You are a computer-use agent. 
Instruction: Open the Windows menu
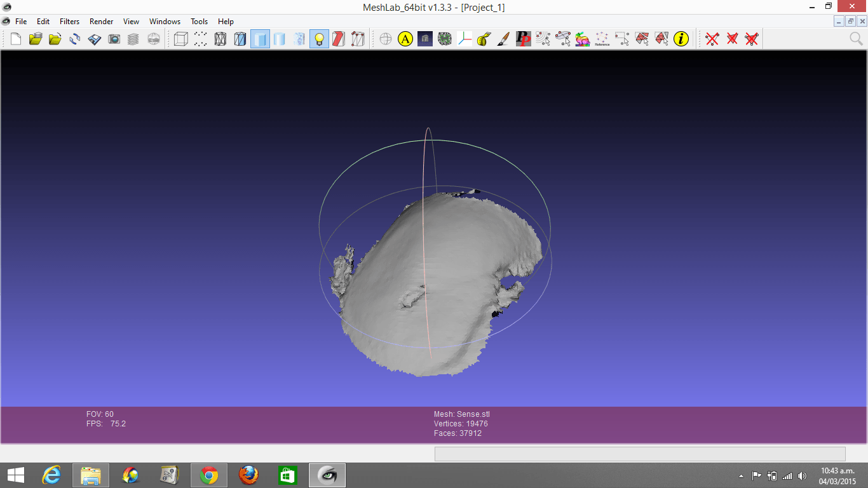tap(165, 21)
